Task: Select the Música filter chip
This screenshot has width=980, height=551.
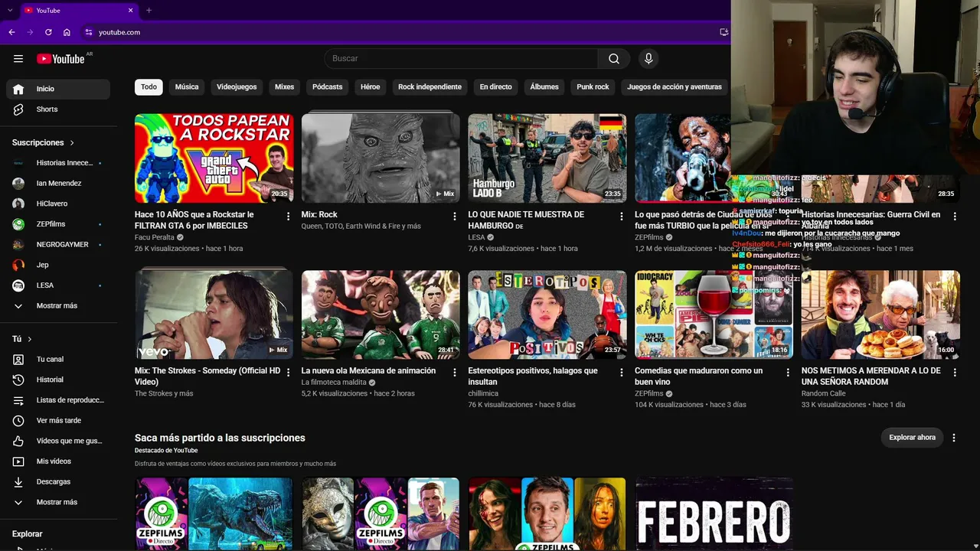Action: (187, 87)
